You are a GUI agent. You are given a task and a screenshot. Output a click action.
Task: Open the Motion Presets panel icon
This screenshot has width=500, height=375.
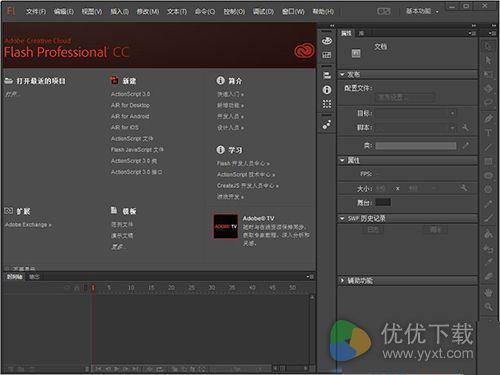click(x=327, y=125)
